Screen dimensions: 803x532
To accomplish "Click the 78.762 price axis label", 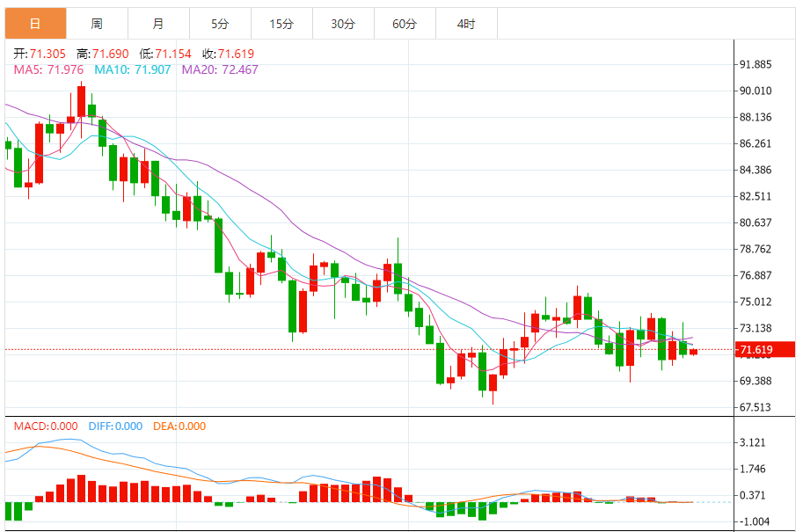I will point(756,249).
